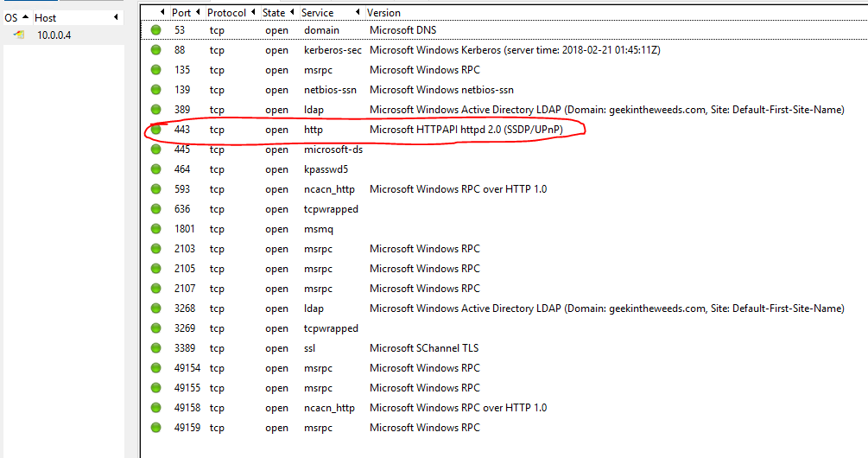This screenshot has width=868, height=458.
Task: Select the ncacn_http row on port 593
Action: pyautogui.click(x=432, y=189)
